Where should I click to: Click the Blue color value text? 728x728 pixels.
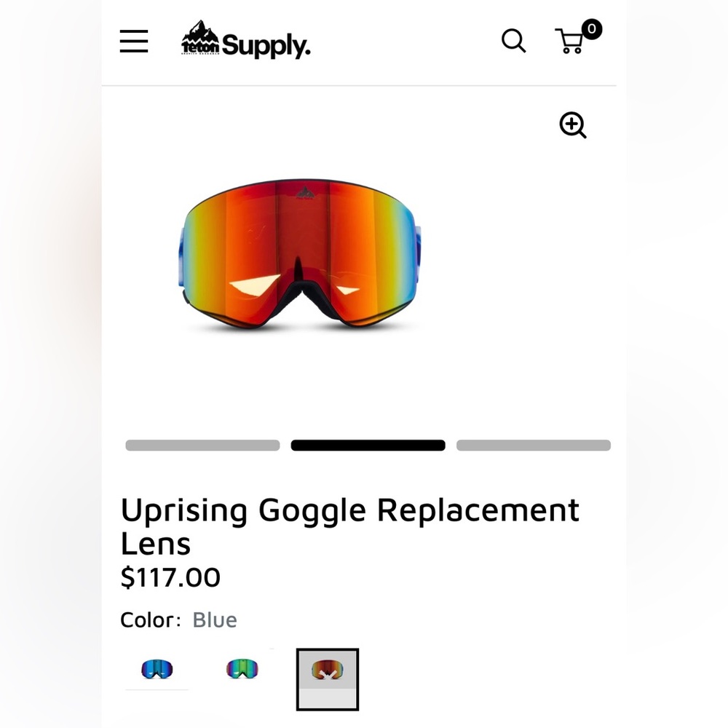[214, 620]
